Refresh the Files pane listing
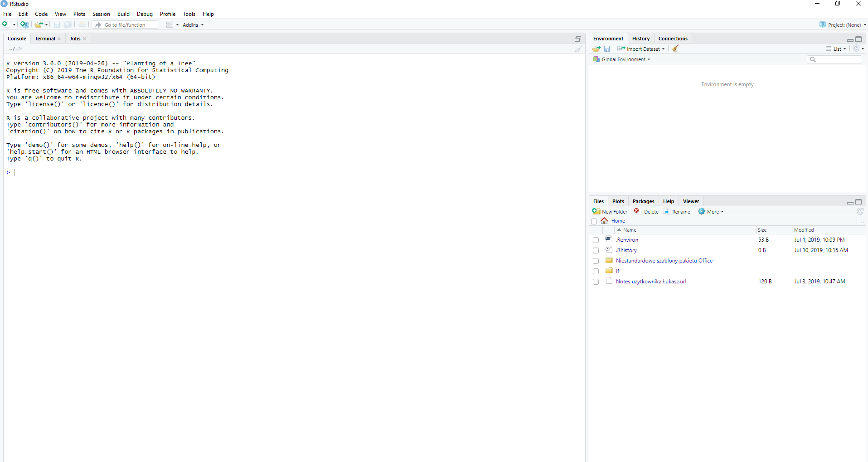 [x=860, y=211]
